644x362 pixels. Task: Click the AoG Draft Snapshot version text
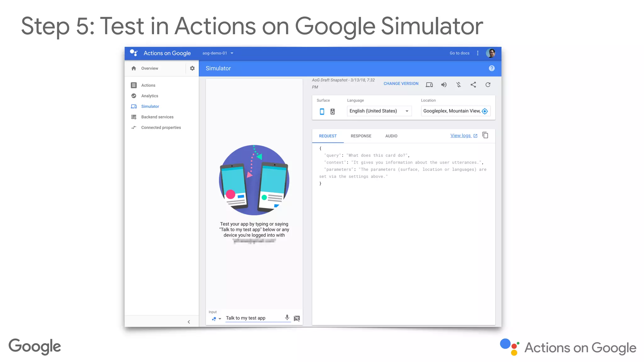tap(343, 84)
